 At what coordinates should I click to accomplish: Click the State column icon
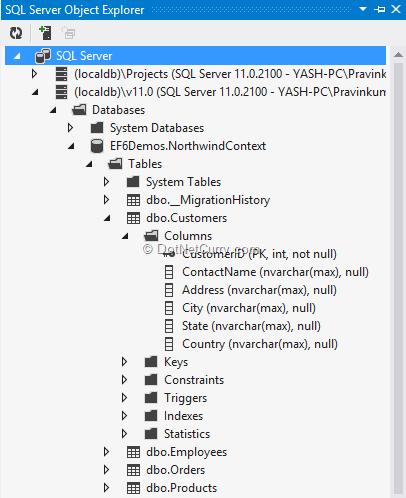[x=169, y=326]
